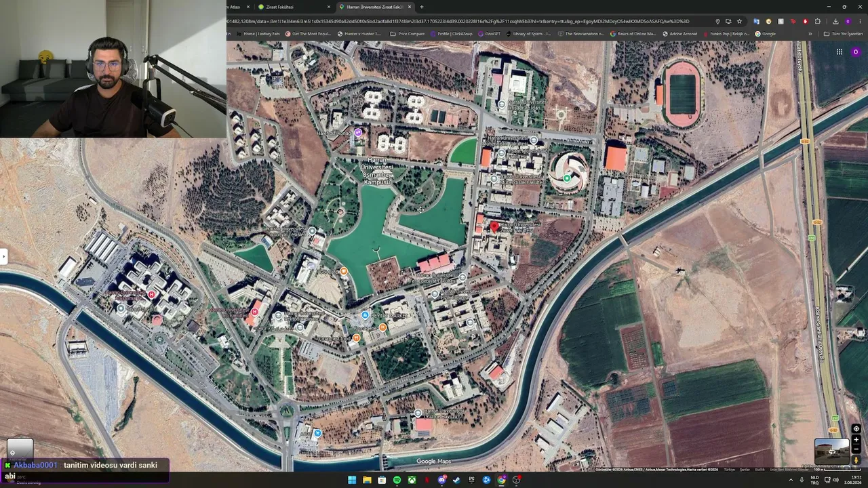Open the Tüm Yer İşaretleri bookmarks folder
Screen dimensions: 868x488
click(x=843, y=34)
